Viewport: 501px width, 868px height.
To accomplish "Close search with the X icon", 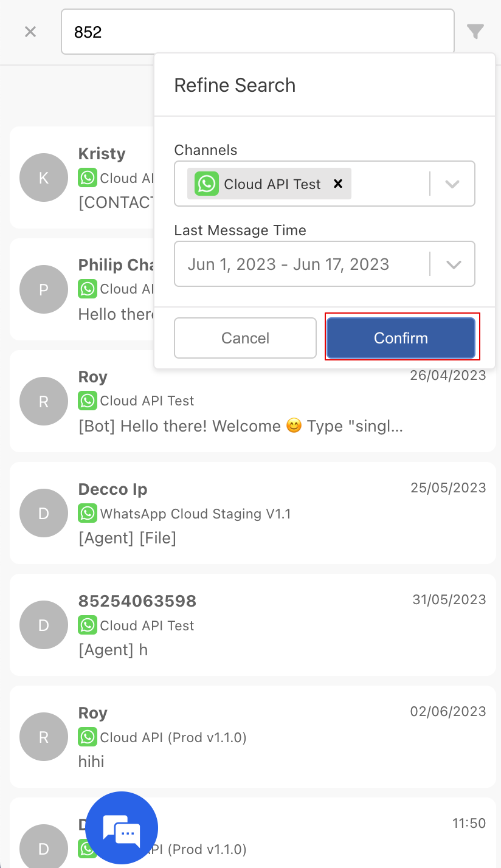I will (x=30, y=32).
